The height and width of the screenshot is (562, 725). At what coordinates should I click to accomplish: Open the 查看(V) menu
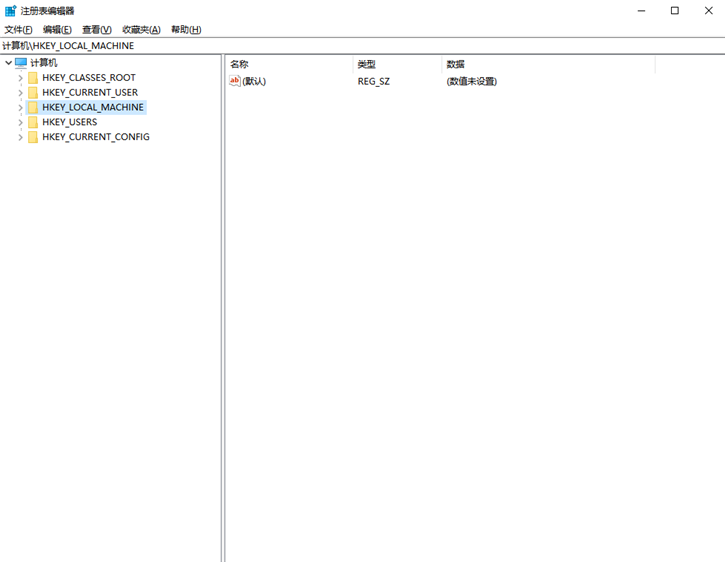pos(97,30)
